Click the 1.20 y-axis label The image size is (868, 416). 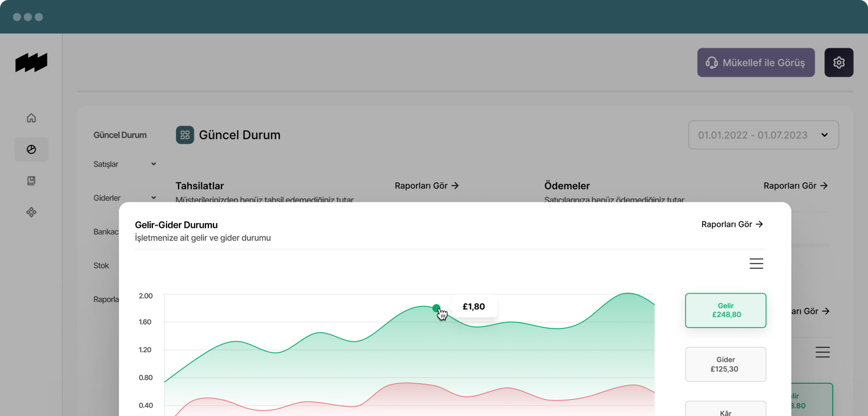point(145,350)
